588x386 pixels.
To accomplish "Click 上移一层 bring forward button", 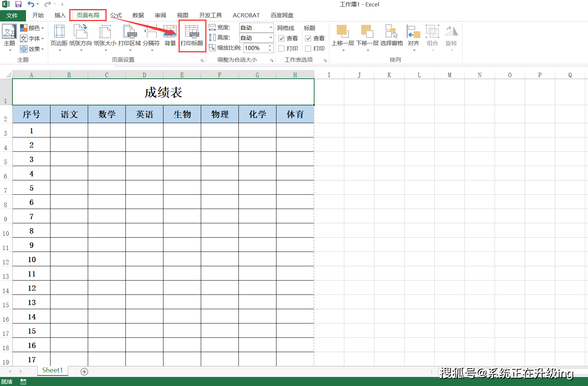I will pos(343,38).
